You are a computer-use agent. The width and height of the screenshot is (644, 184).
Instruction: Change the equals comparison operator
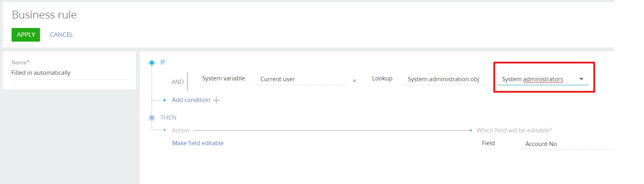click(x=354, y=81)
